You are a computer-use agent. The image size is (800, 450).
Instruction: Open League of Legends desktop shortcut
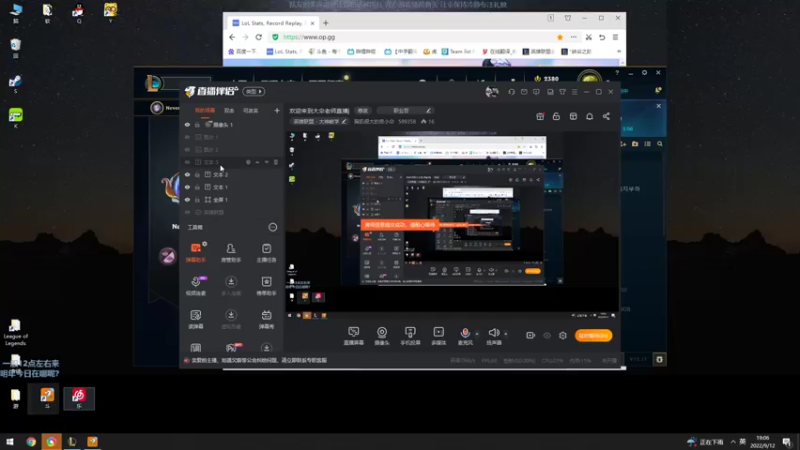click(x=15, y=333)
